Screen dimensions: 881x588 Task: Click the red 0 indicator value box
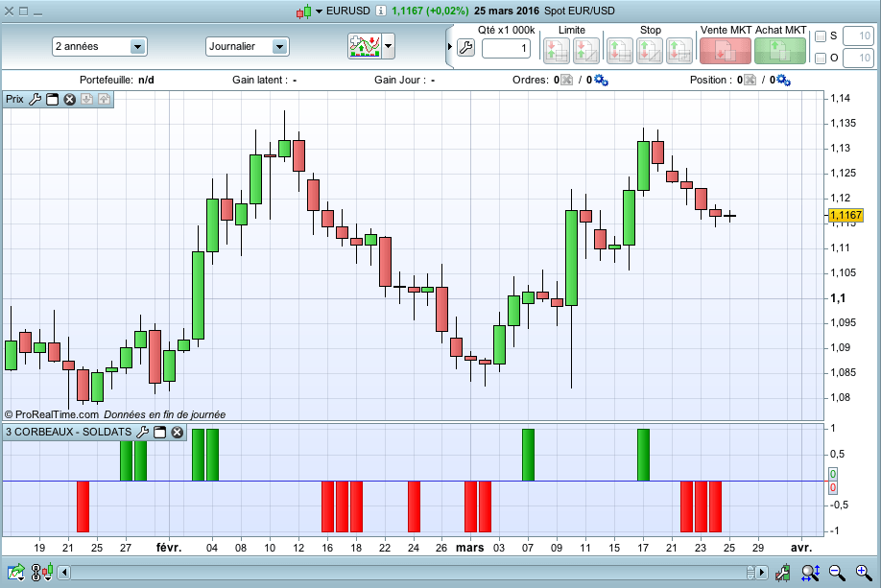(x=833, y=487)
